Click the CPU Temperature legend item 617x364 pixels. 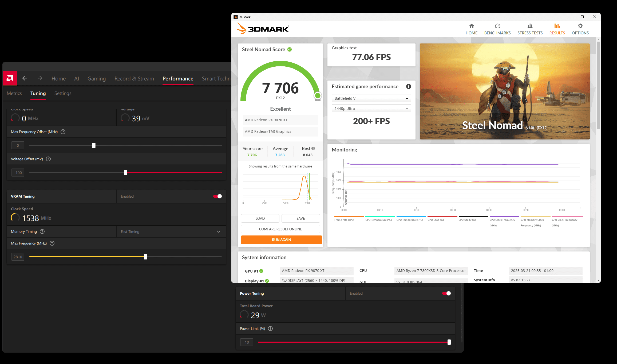380,218
